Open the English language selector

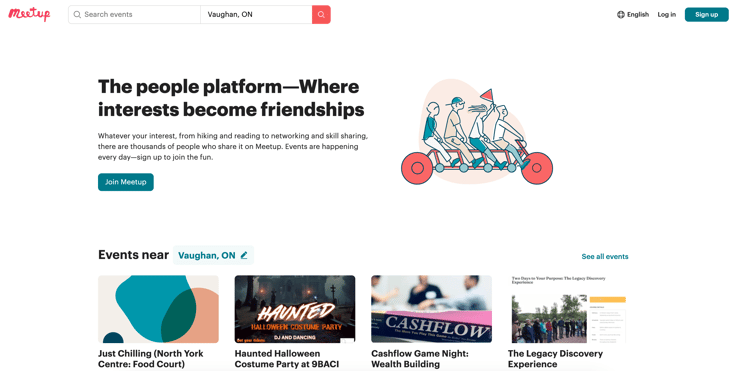[x=633, y=14]
